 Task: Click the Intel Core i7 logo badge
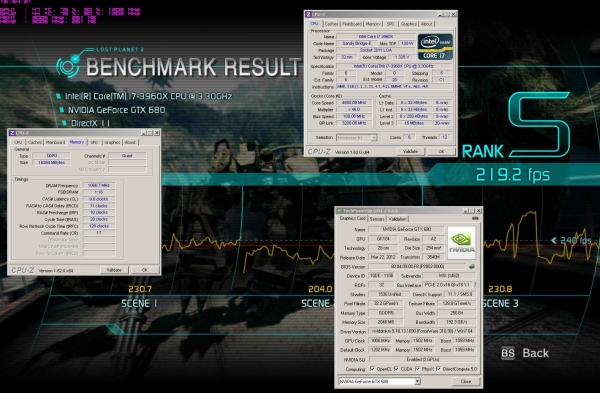point(435,47)
